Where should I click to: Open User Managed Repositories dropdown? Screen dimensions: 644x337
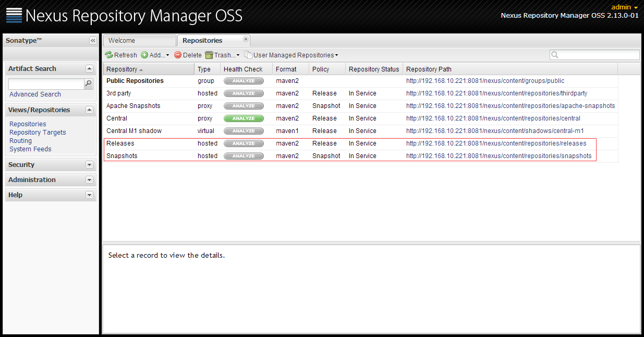click(x=291, y=55)
